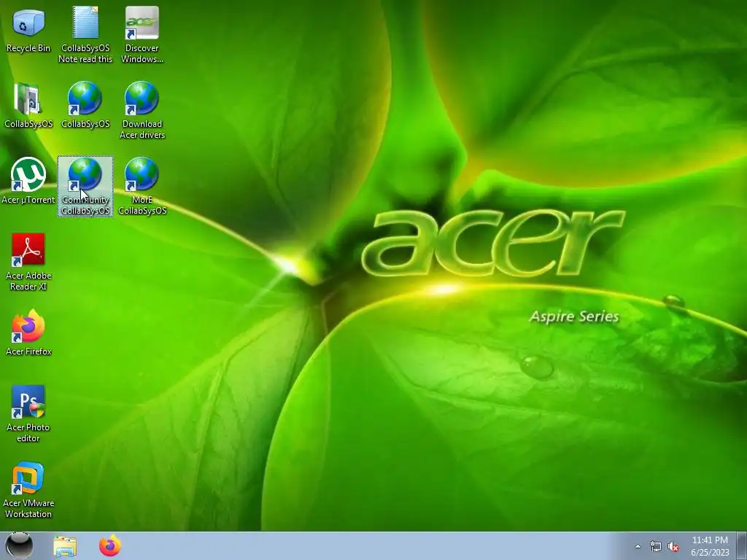Select the Acer Photo editor icon
The width and height of the screenshot is (747, 560).
[28, 414]
